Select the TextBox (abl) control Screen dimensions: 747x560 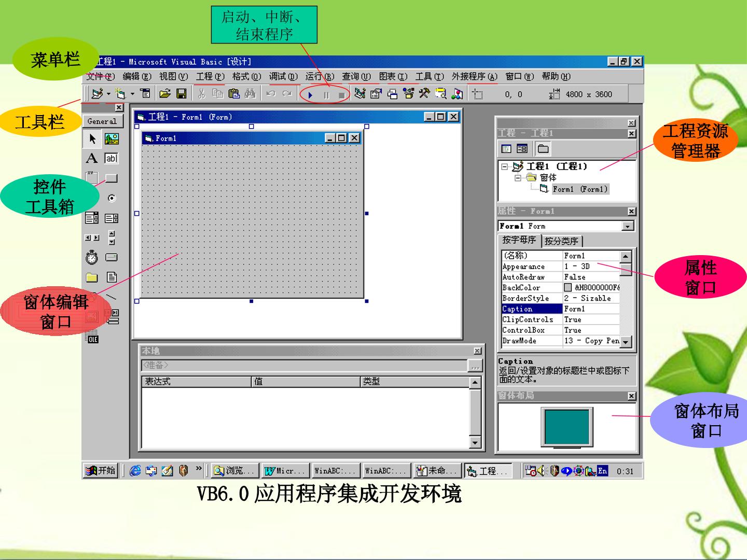tap(112, 158)
